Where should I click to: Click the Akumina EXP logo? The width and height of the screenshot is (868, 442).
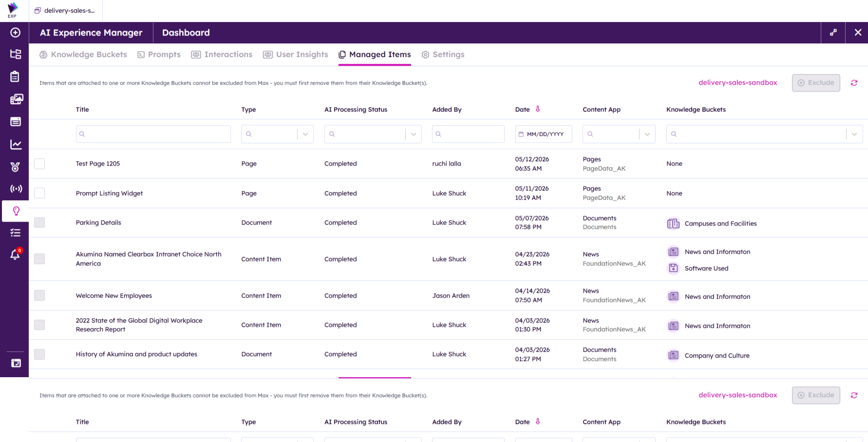(12, 10)
